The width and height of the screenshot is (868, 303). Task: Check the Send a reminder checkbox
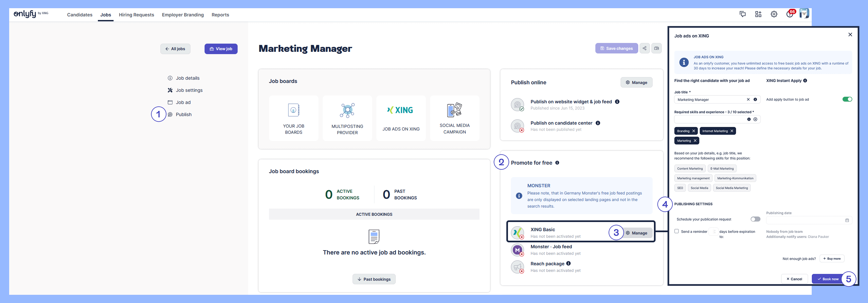pos(676,231)
